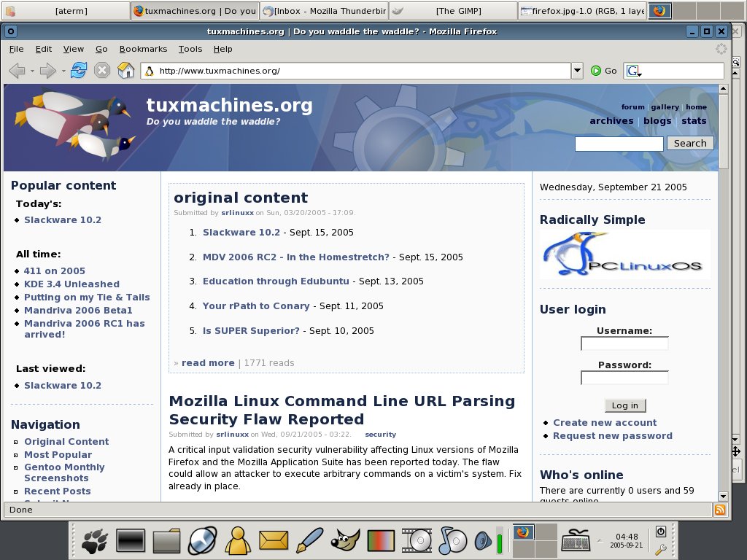Image resolution: width=747 pixels, height=560 pixels.
Task: Open the Go menu
Action: coord(101,49)
